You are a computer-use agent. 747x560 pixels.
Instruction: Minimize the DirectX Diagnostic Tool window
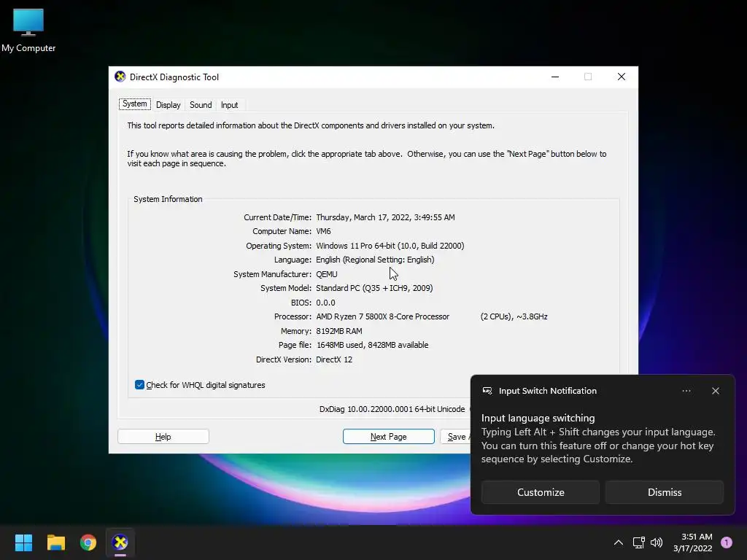click(x=555, y=77)
